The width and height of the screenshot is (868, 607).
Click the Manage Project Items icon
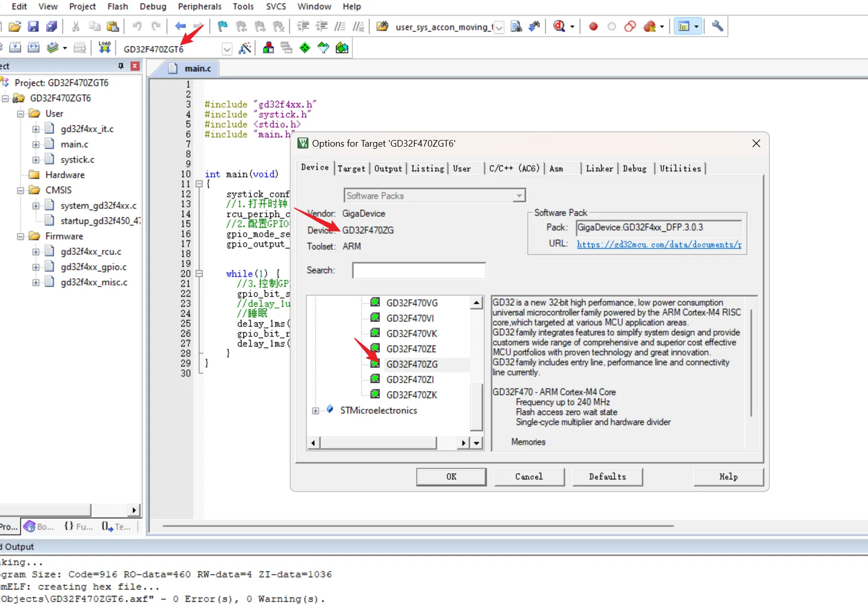(268, 48)
